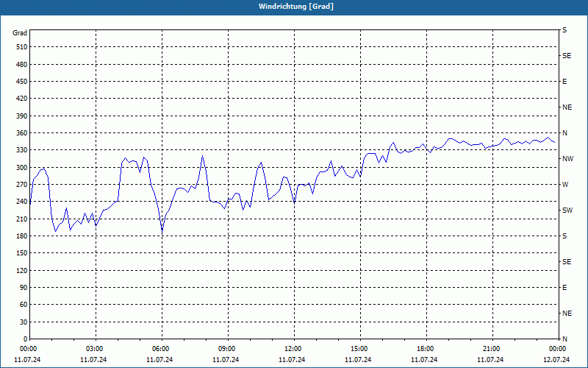Select the E compass label level with 90

tap(564, 288)
